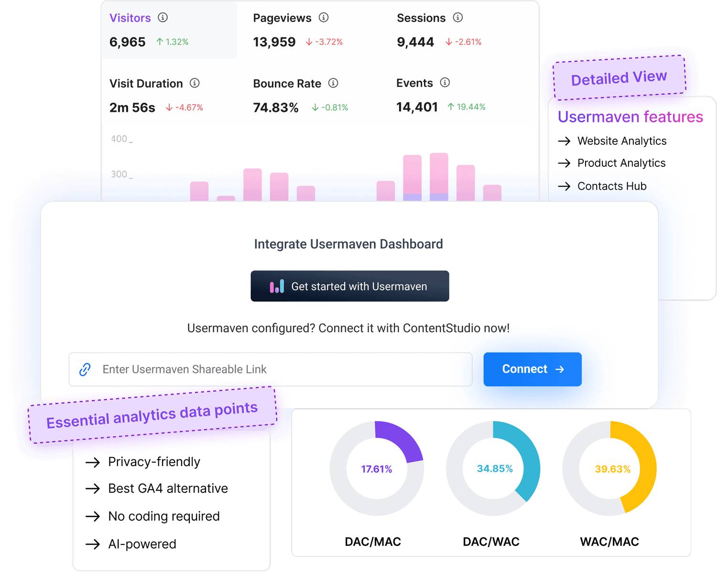Click the 1.32% visitors change indicator
Image resolution: width=717 pixels, height=588 pixels.
[x=173, y=42]
